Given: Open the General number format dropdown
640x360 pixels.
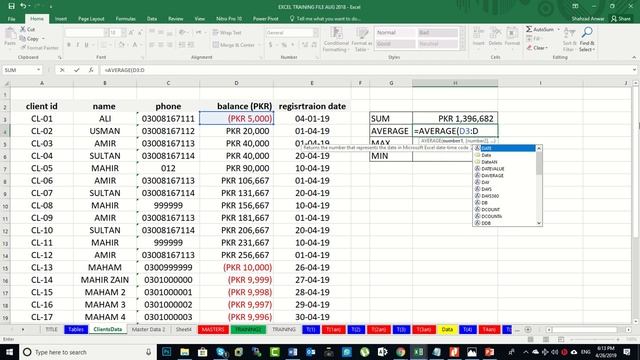Looking at the screenshot, I should (x=316, y=33).
